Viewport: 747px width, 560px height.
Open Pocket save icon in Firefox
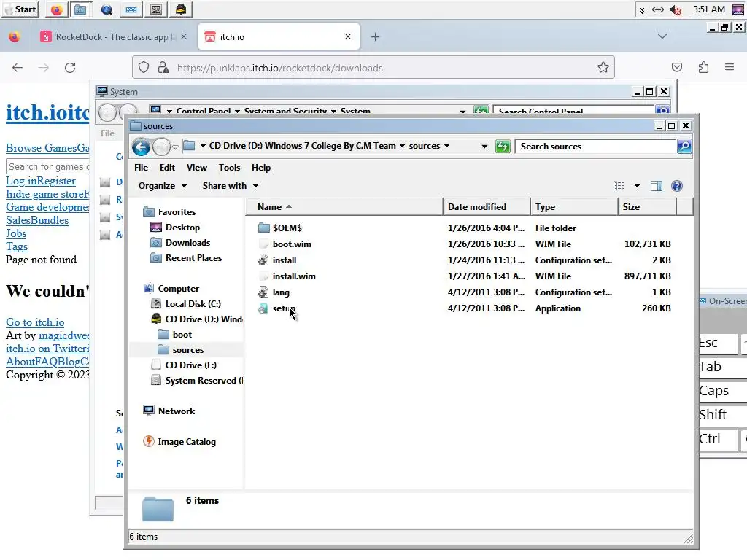point(677,68)
